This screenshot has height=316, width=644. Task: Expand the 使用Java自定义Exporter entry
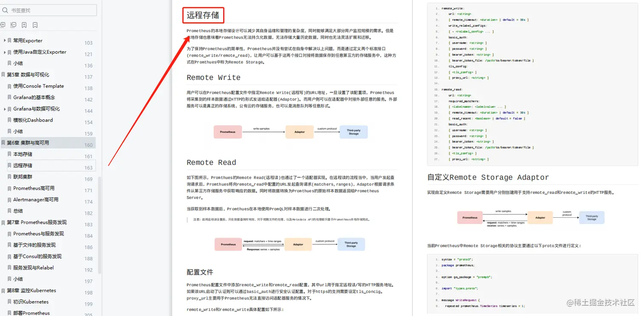[5, 52]
